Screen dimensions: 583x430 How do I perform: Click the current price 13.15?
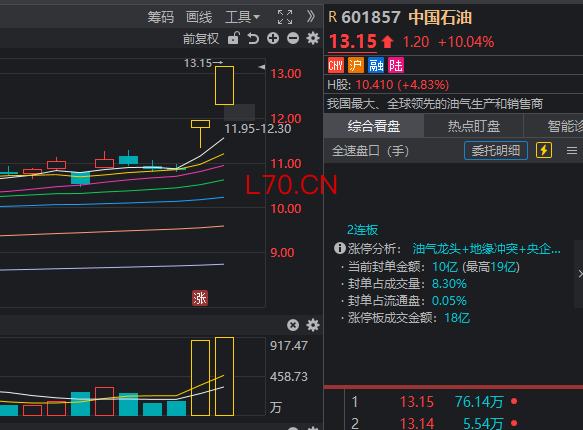pyautogui.click(x=352, y=41)
